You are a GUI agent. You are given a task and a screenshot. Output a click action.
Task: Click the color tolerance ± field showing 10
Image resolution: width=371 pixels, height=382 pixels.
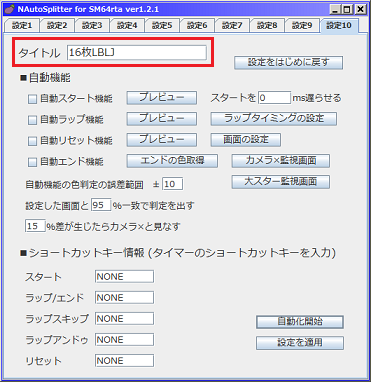[x=172, y=184]
